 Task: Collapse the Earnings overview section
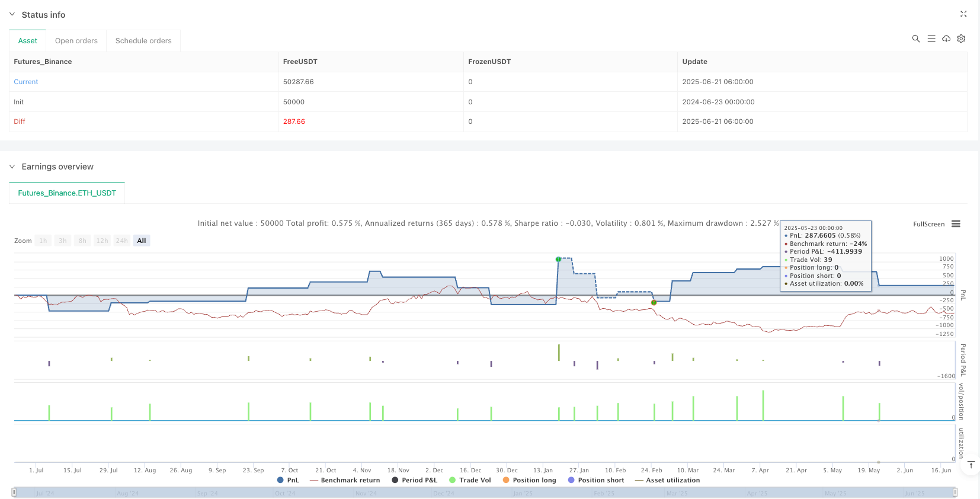(x=12, y=167)
